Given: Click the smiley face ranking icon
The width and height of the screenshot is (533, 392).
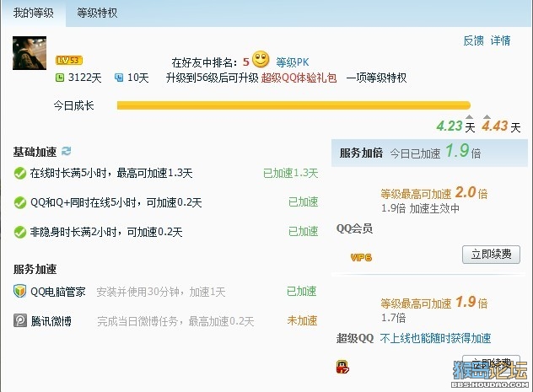Looking at the screenshot, I should click(261, 60).
